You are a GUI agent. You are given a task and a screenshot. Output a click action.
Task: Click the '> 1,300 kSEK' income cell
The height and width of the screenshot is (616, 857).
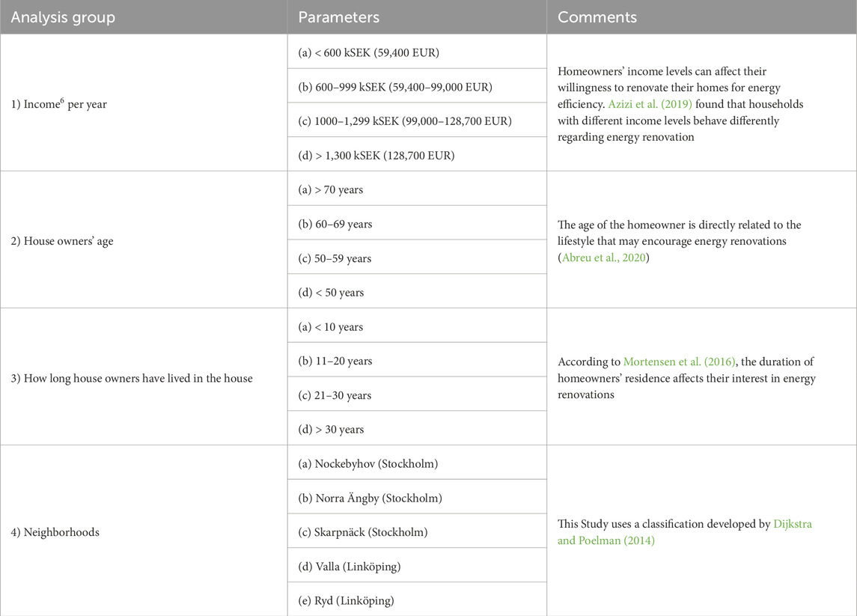point(417,154)
